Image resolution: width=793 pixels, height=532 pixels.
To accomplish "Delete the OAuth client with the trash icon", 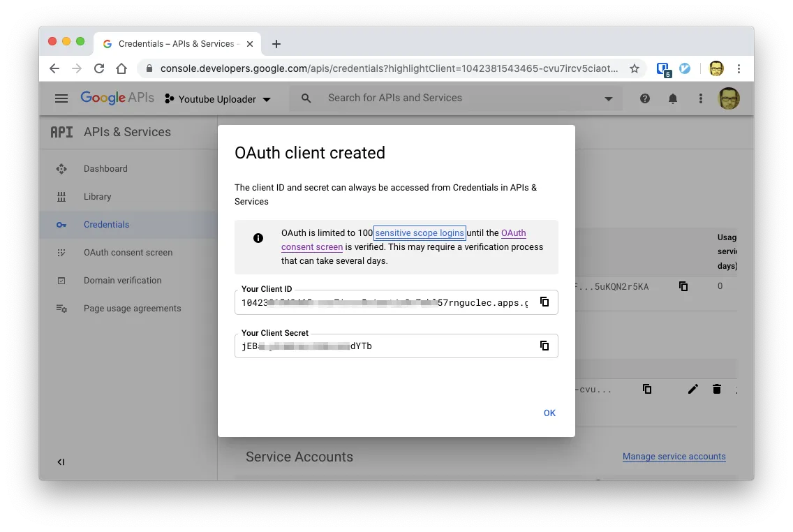I will 717,389.
